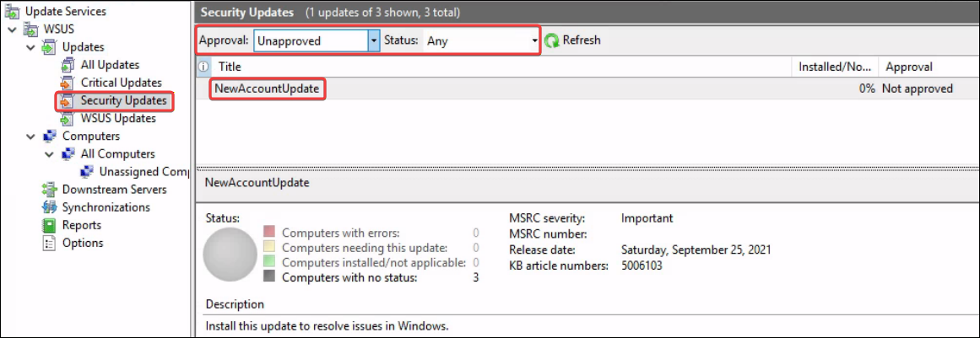Open the Approval filter dropdown
Image resolution: width=980 pixels, height=338 pixels.
click(x=374, y=40)
